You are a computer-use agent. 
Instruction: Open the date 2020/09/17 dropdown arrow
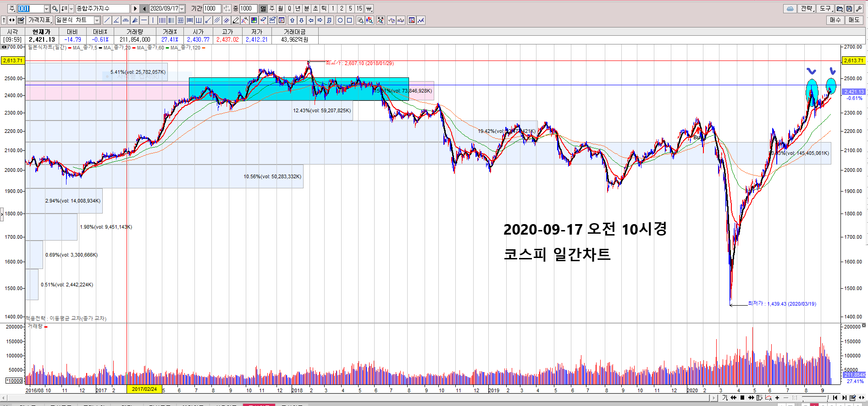[x=182, y=9]
